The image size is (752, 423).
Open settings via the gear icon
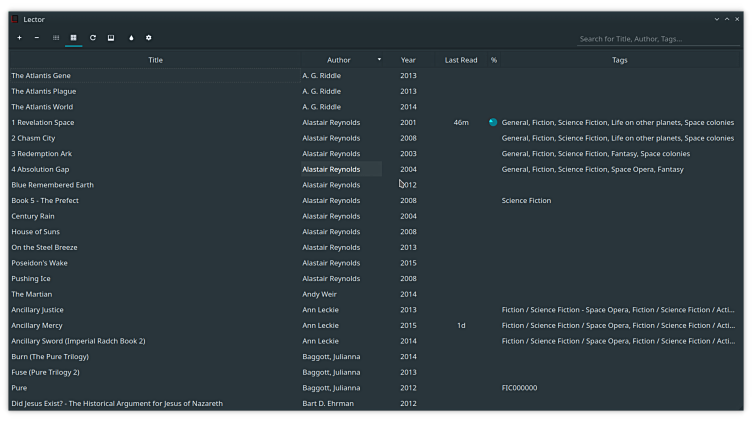click(x=149, y=38)
